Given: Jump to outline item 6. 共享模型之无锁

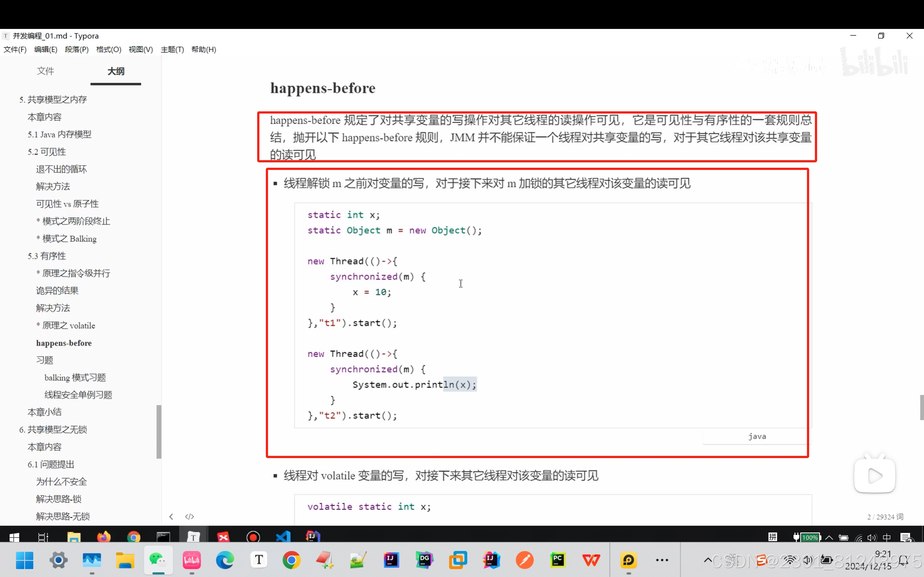Looking at the screenshot, I should 53,429.
